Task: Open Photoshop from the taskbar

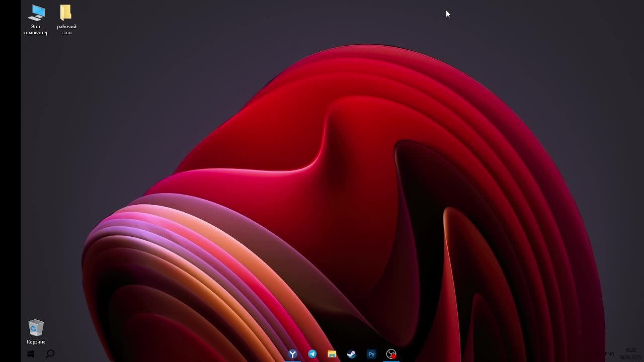Action: point(371,354)
